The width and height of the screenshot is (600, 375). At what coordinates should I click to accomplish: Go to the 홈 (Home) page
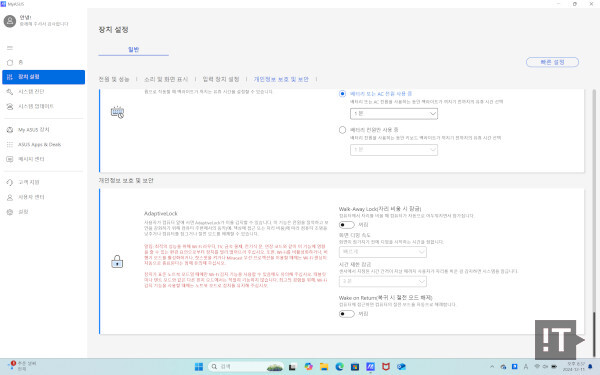[x=43, y=62]
